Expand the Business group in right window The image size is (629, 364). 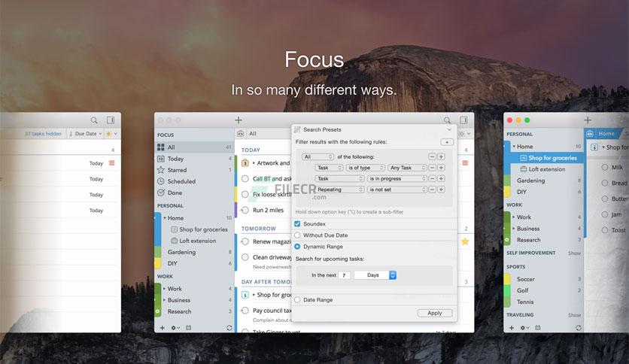click(x=513, y=228)
